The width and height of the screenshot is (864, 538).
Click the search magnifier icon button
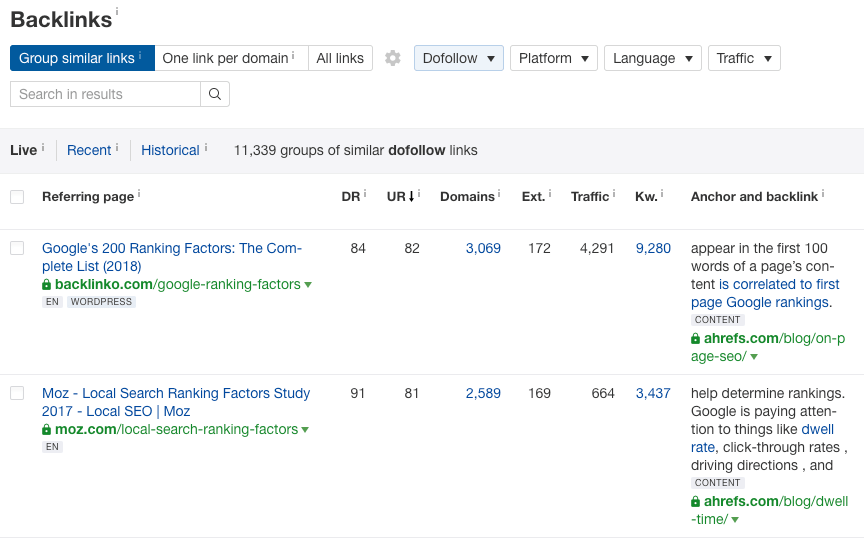[215, 94]
